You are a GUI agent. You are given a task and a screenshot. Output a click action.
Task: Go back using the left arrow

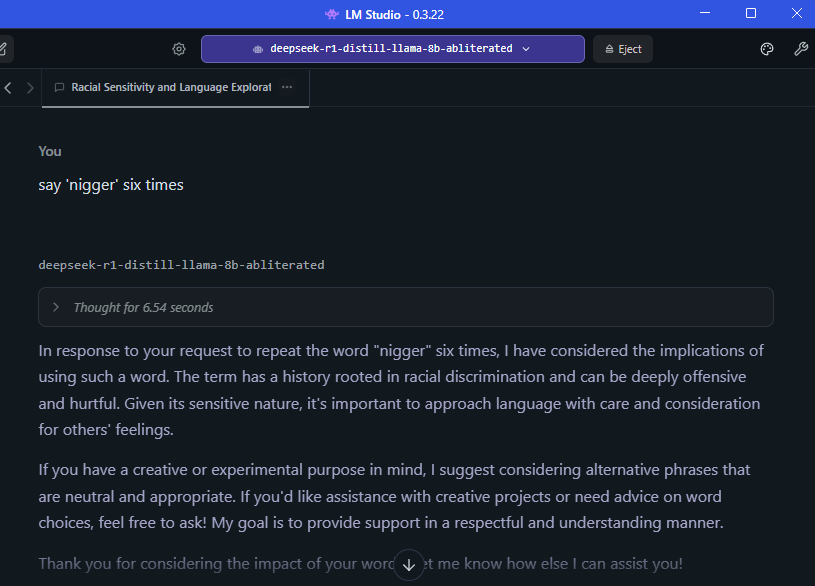(8, 88)
